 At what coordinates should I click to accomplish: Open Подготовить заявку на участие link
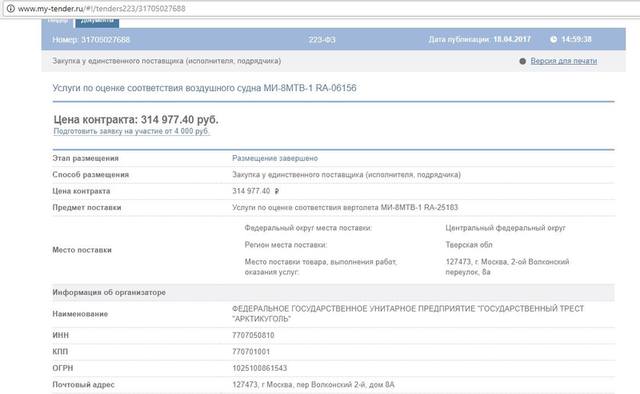tap(131, 131)
